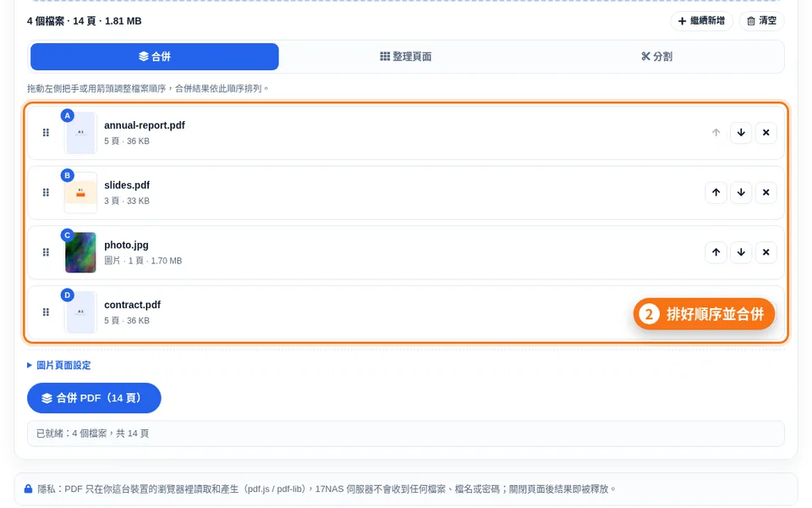Click the 圖片 · 1 頁 · 1.70 MB details
812x508 pixels.
143,261
